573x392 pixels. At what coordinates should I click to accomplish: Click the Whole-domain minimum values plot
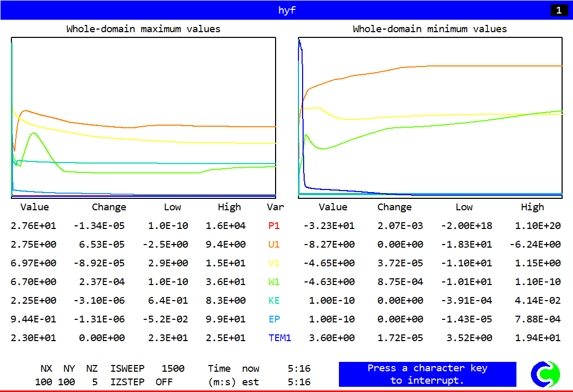430,117
